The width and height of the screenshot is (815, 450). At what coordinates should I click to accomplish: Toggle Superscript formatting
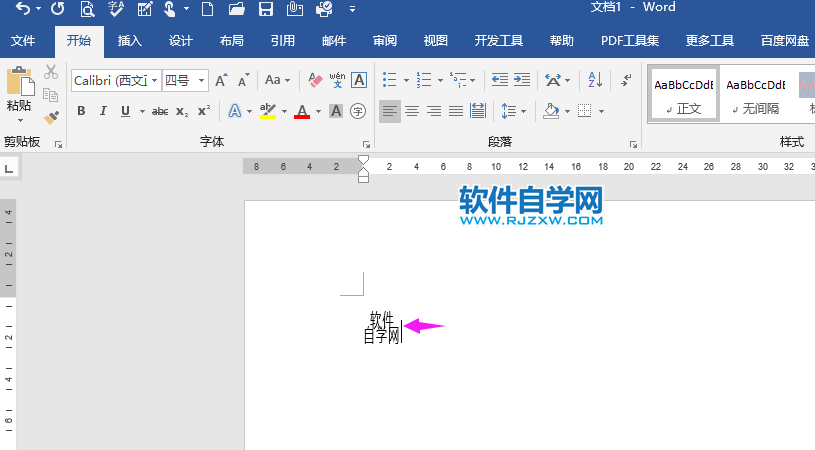204,111
